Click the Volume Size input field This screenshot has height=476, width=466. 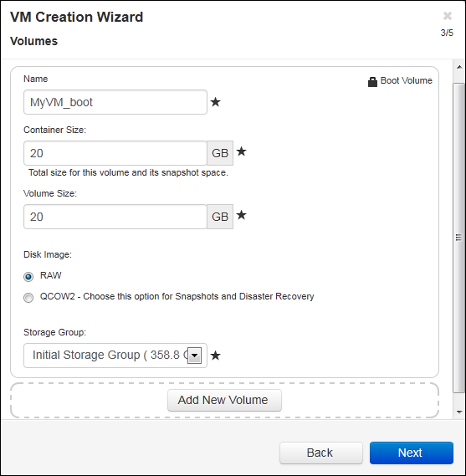coord(115,217)
